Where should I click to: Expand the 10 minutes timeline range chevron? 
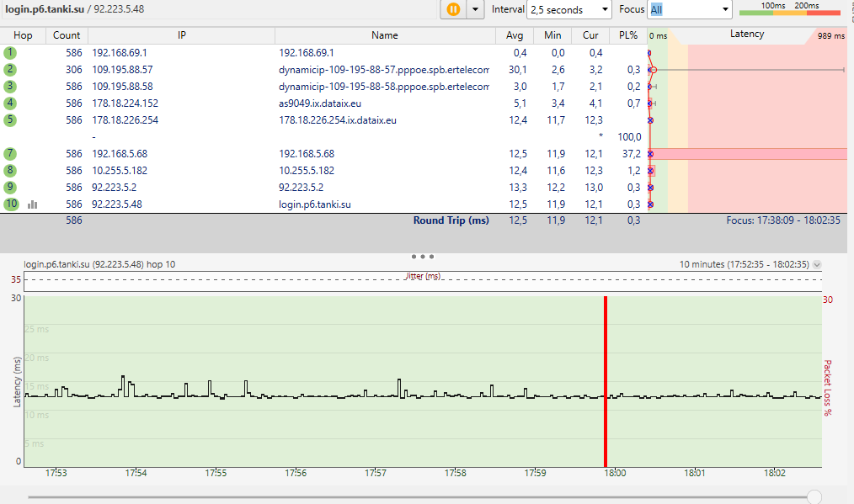pyautogui.click(x=816, y=264)
